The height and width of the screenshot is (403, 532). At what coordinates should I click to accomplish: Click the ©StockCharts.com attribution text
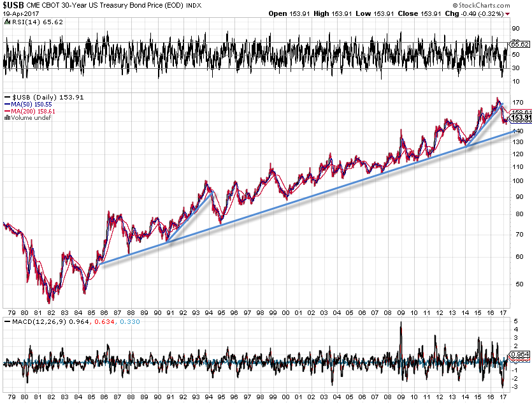point(481,6)
